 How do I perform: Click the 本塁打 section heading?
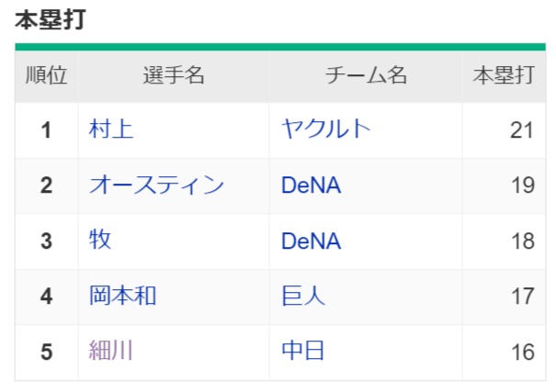51,19
